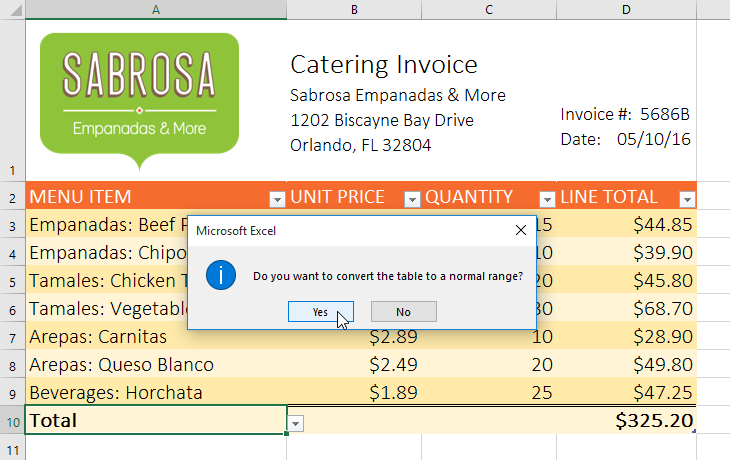Viewport: 730px width, 460px height.
Task: Open the LINE TOTAL filter dropdown
Action: (x=686, y=198)
